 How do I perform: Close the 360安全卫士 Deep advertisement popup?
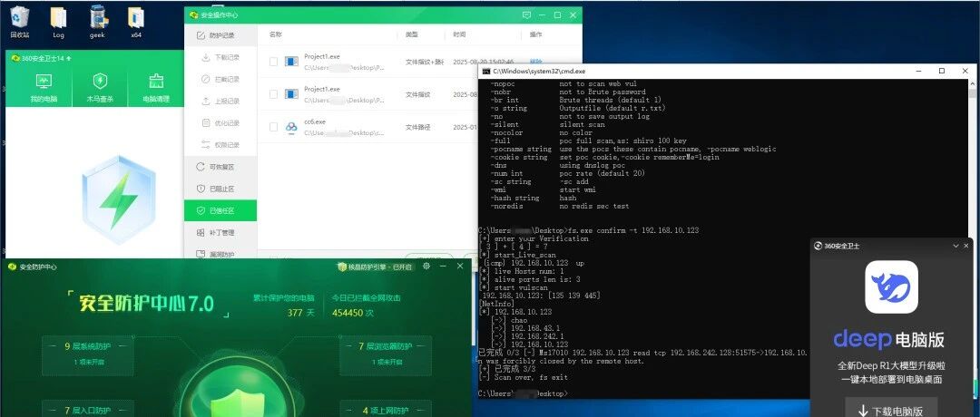[967, 246]
